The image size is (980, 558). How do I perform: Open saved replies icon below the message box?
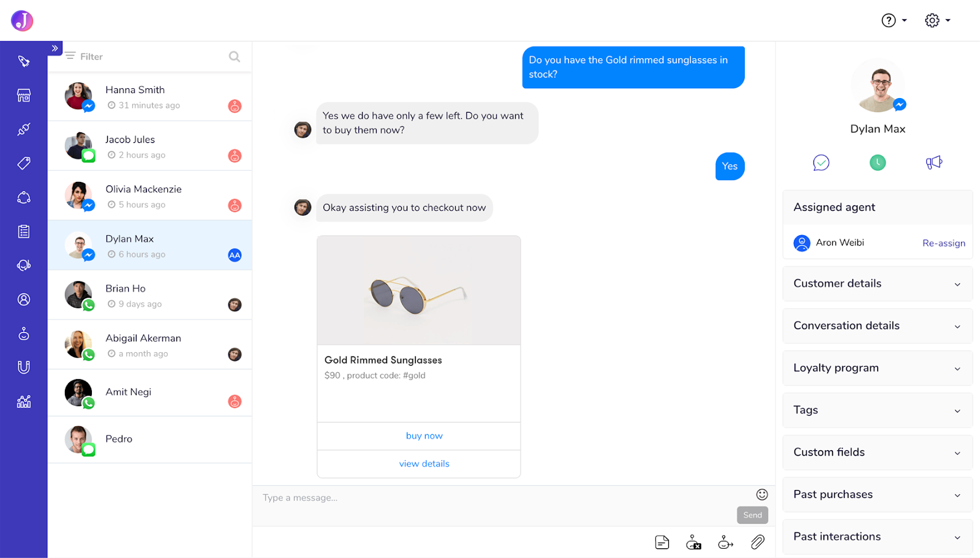coord(662,542)
